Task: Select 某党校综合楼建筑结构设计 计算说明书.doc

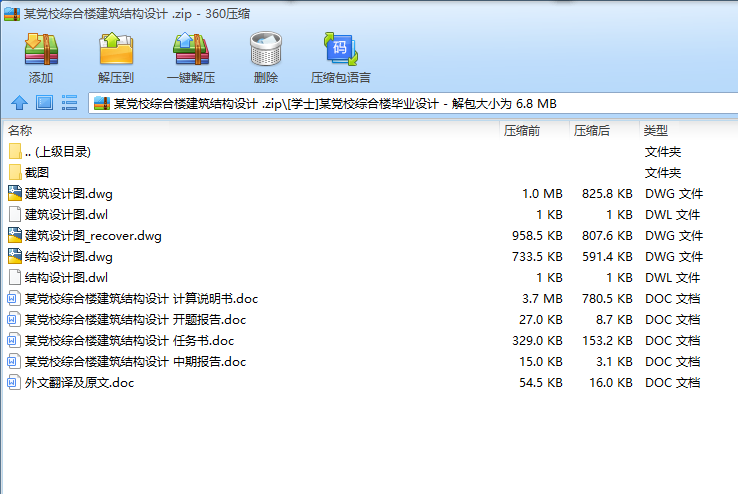Action: pos(141,298)
